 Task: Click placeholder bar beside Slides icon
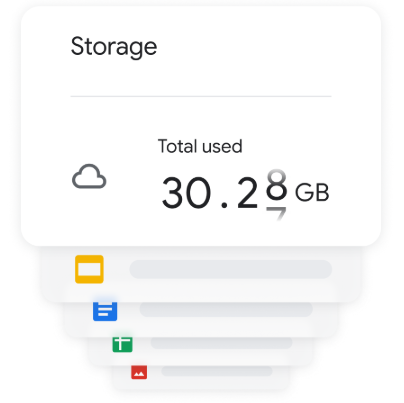[231, 269]
